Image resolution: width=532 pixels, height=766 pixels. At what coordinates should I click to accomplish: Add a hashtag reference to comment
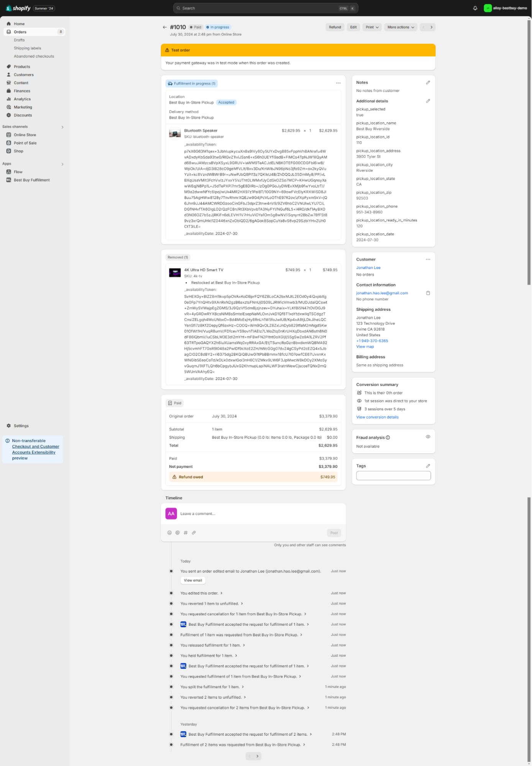186,533
